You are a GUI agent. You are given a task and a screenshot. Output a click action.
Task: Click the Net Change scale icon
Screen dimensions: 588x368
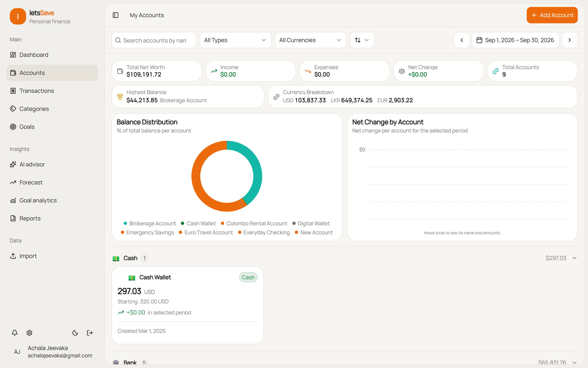[x=402, y=71]
